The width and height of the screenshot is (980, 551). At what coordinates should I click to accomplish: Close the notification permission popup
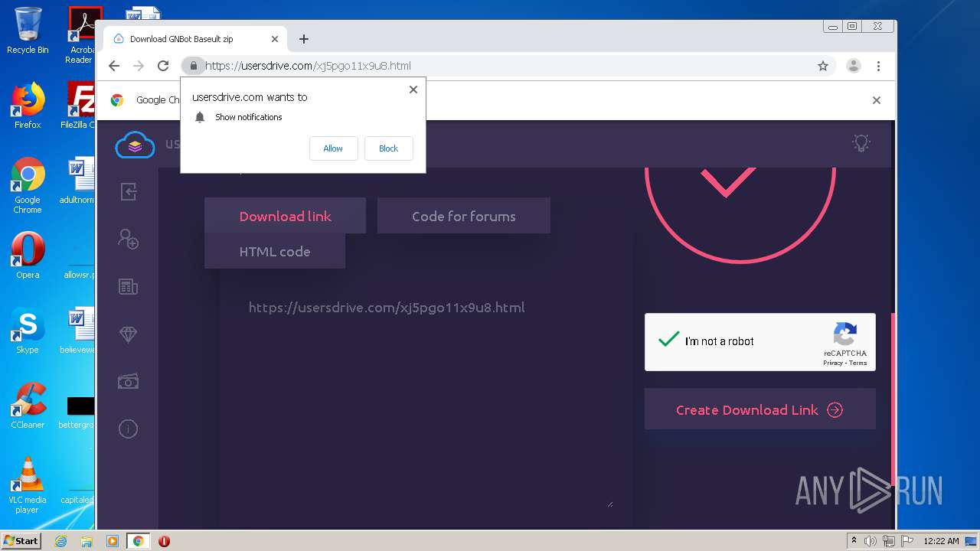pyautogui.click(x=413, y=90)
